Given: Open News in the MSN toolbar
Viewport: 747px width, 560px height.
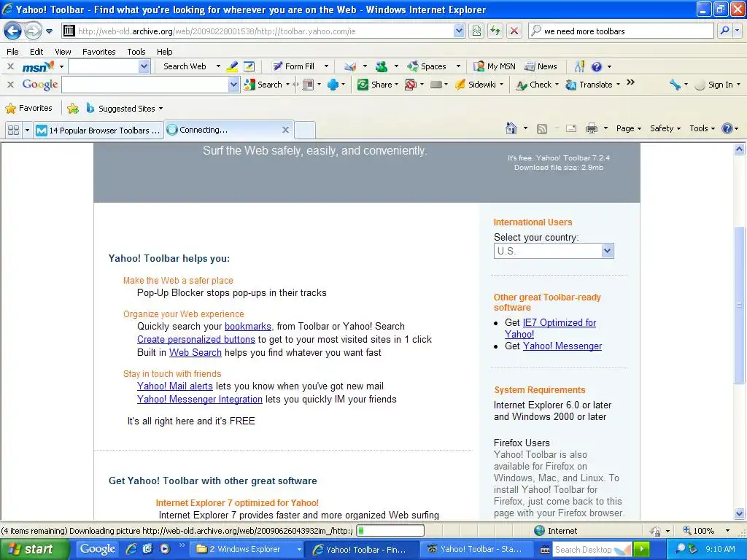Looking at the screenshot, I should click(x=541, y=66).
